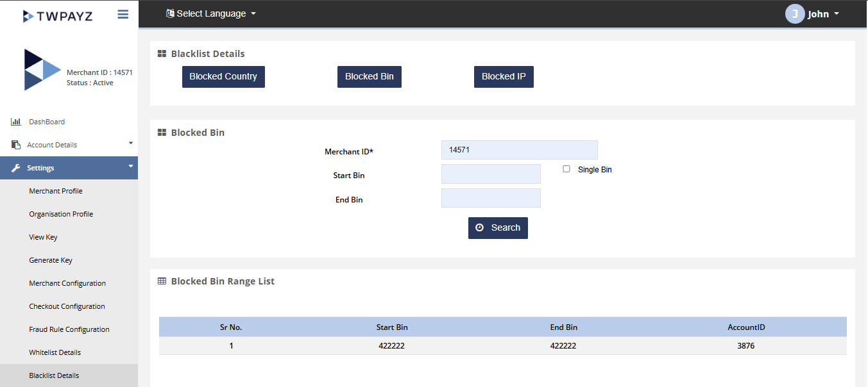Image resolution: width=868 pixels, height=387 pixels.
Task: Click the hamburger menu icon
Action: (x=123, y=15)
